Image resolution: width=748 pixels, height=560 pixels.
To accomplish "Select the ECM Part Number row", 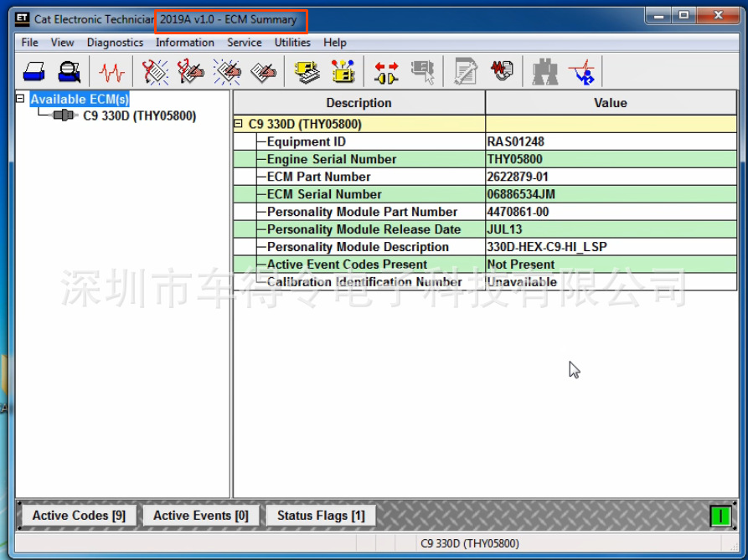I will (485, 177).
